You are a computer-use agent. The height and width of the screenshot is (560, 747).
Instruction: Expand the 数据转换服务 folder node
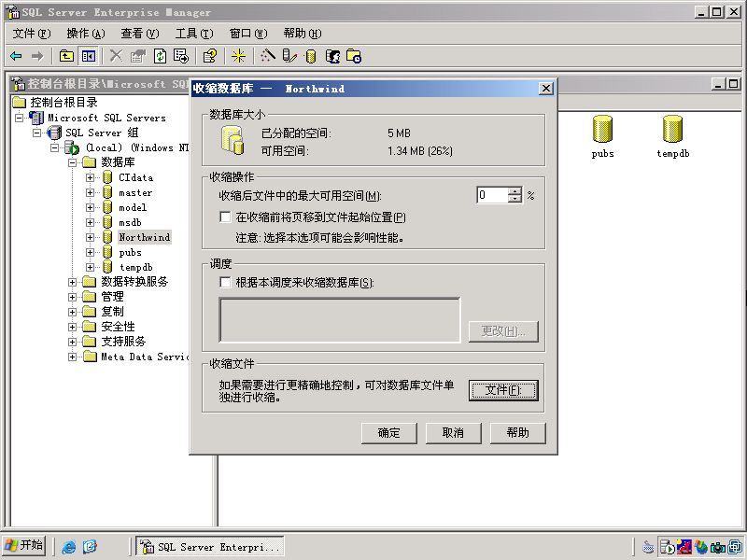(73, 282)
